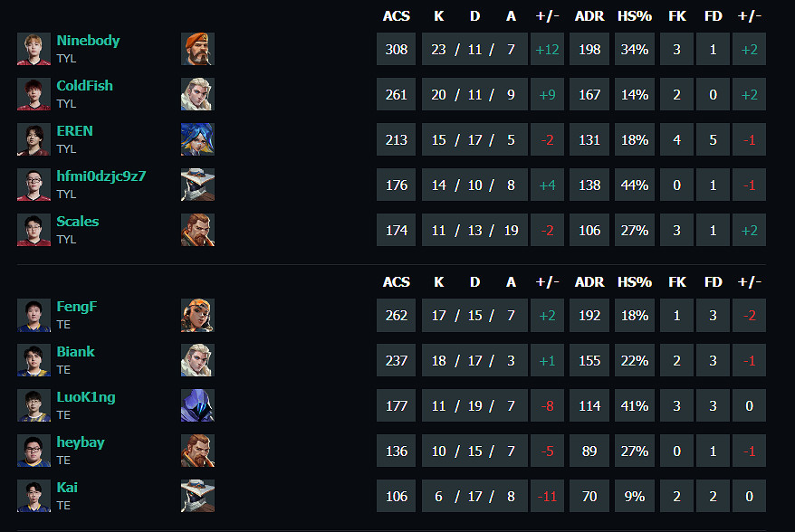
Task: Open Ninebody's player profile link
Action: point(88,41)
